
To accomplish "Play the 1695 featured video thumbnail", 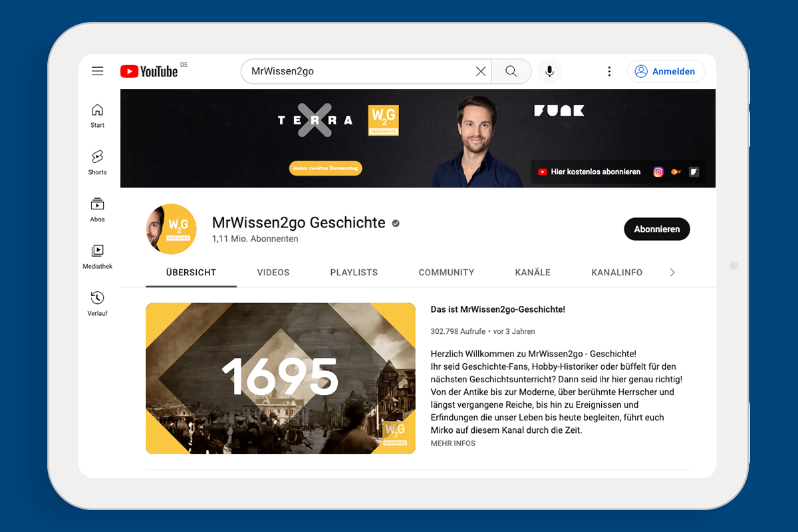I will pyautogui.click(x=281, y=378).
